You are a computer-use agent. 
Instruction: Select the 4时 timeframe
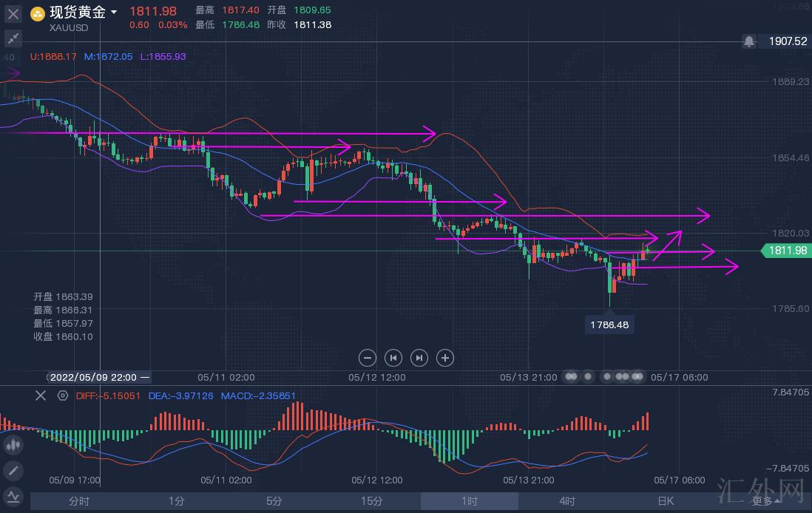(566, 501)
